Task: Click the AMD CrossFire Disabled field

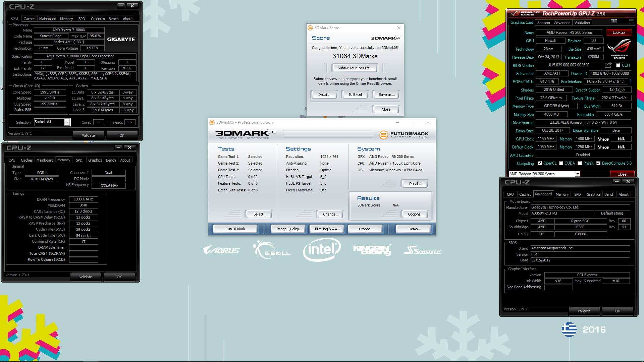Action: pyautogui.click(x=583, y=155)
